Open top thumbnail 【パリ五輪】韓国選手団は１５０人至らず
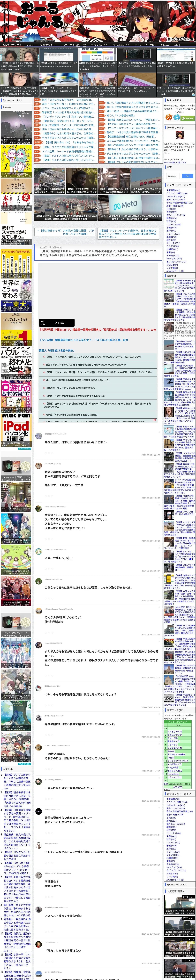Screen dimensions: 196x980 (x=137, y=59)
